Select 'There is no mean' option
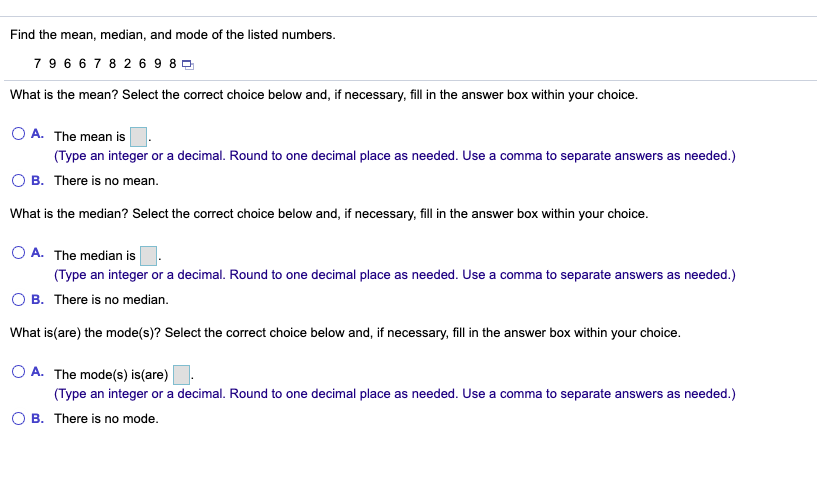The image size is (817, 489). pyautogui.click(x=18, y=180)
